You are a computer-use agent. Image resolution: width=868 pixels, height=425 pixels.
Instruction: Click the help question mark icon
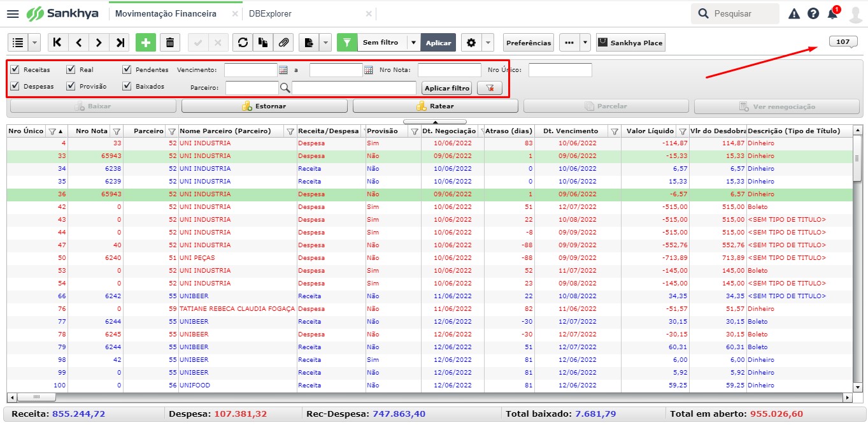[x=813, y=13]
